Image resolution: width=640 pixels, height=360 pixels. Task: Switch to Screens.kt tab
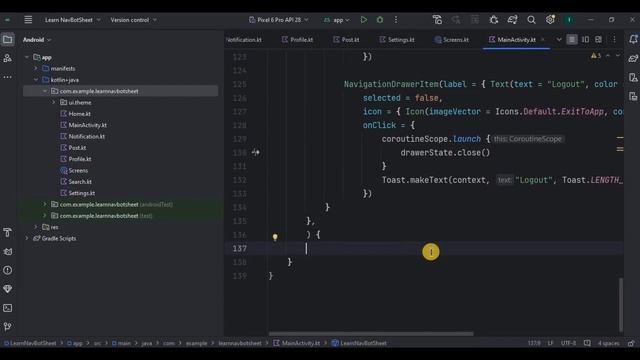coord(451,40)
